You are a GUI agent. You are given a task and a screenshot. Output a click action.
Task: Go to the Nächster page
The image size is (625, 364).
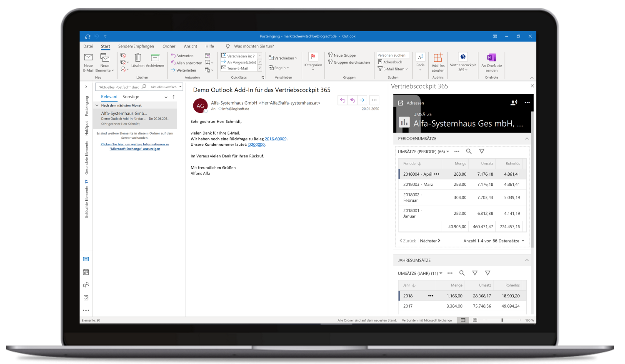pos(430,241)
